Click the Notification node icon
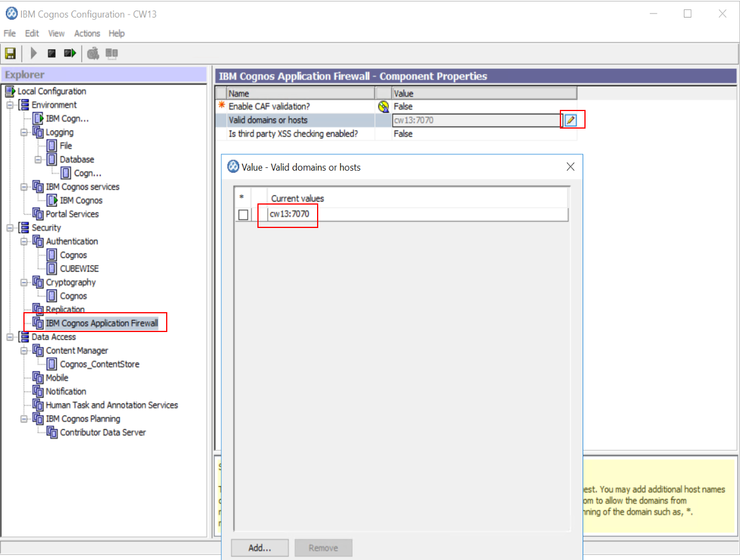Viewport: 740px width, 560px height. point(38,392)
